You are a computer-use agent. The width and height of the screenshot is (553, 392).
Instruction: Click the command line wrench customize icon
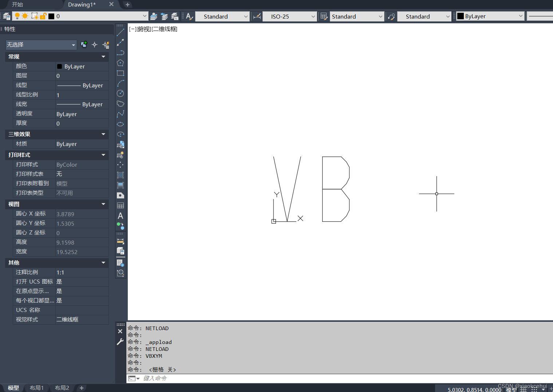click(x=120, y=341)
